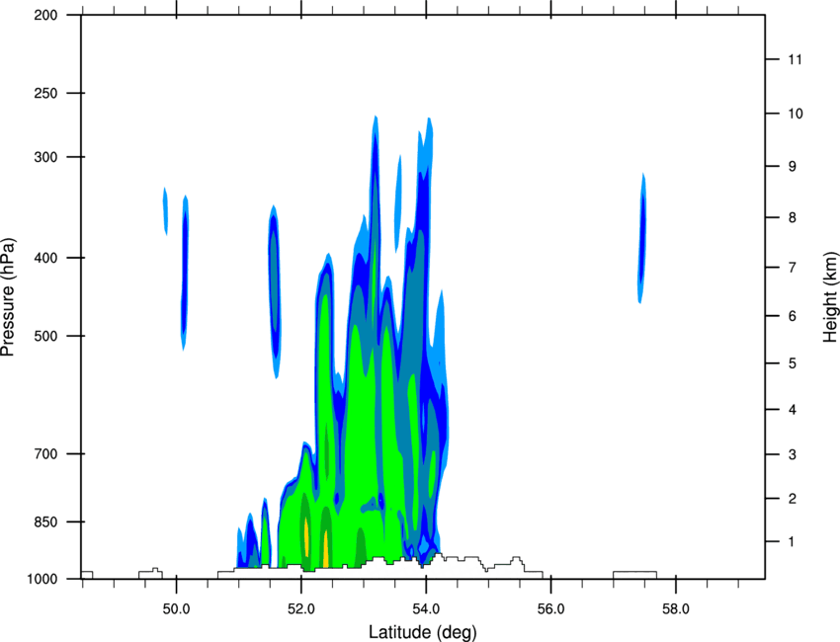Click the 6 km height label

(792, 316)
